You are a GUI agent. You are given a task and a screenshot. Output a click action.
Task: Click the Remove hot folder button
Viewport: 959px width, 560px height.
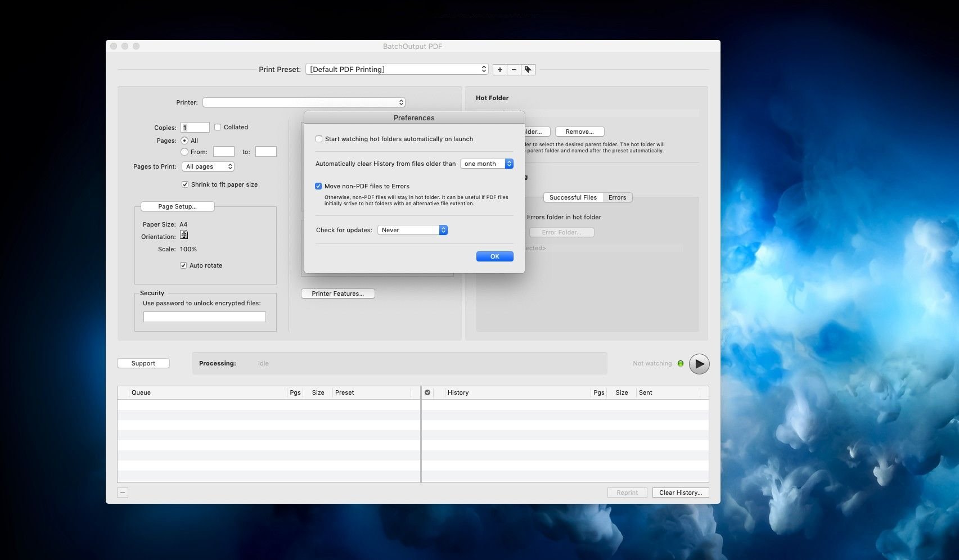click(580, 132)
